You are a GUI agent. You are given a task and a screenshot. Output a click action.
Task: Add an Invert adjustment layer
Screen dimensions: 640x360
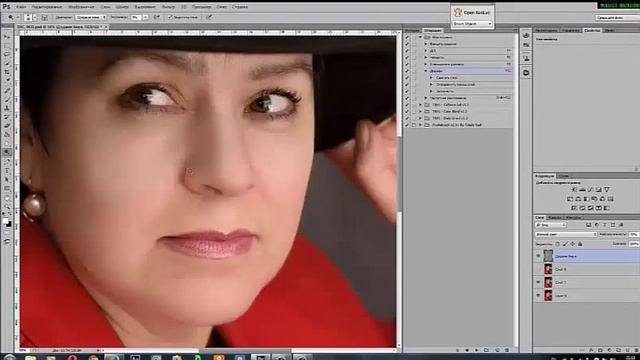[574, 208]
